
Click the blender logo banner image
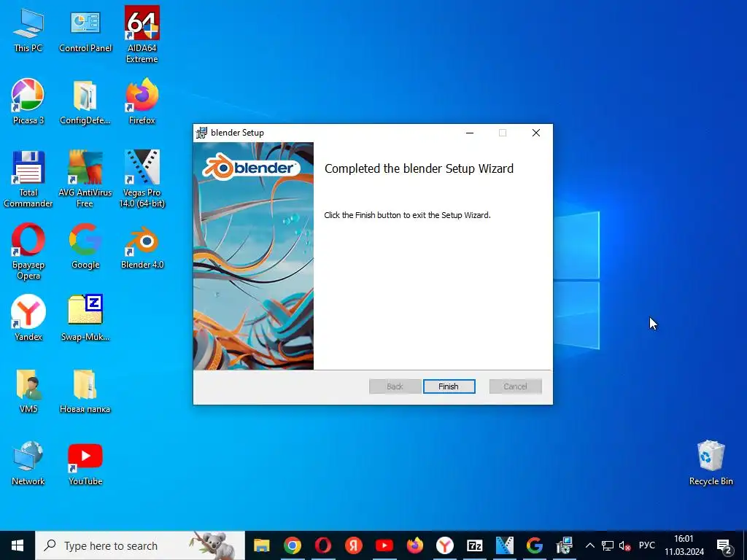(x=253, y=256)
